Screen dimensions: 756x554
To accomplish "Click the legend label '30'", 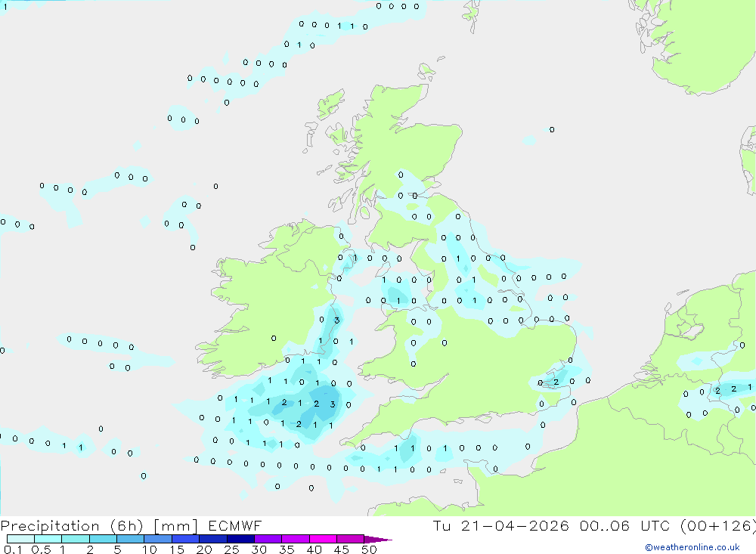I will point(259,549).
